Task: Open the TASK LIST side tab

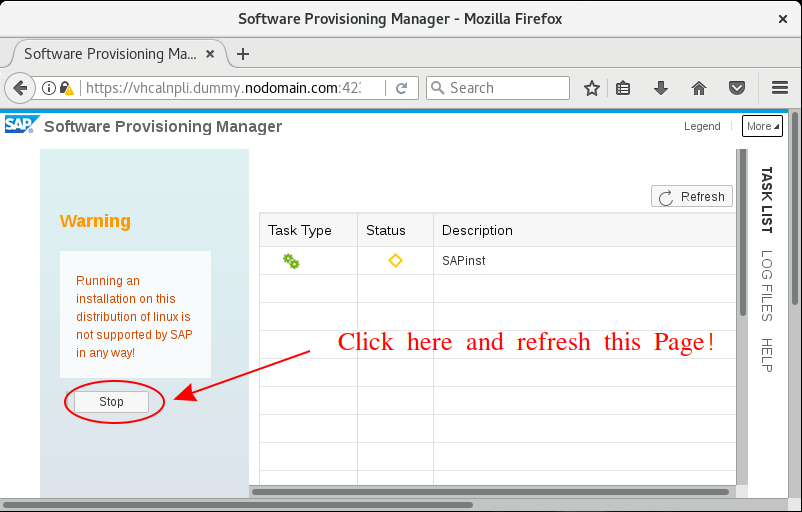Action: click(x=766, y=200)
